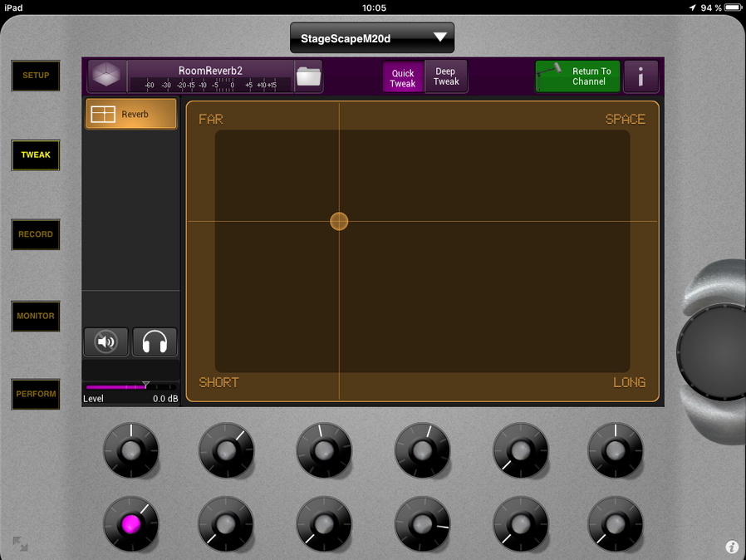The image size is (746, 560).
Task: Expand the StageScapeM20d device dropdown
Action: 371,38
